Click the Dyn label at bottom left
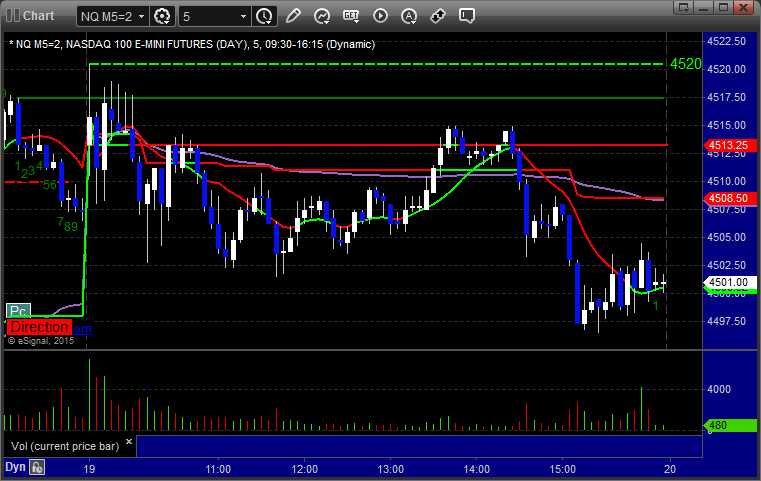 pyautogui.click(x=15, y=467)
